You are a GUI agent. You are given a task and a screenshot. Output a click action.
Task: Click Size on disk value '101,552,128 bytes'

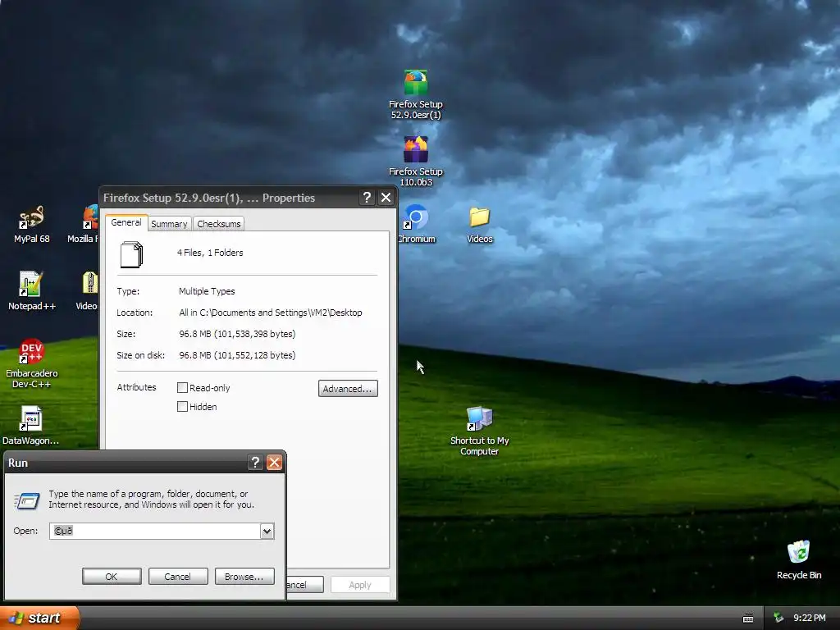tap(254, 355)
